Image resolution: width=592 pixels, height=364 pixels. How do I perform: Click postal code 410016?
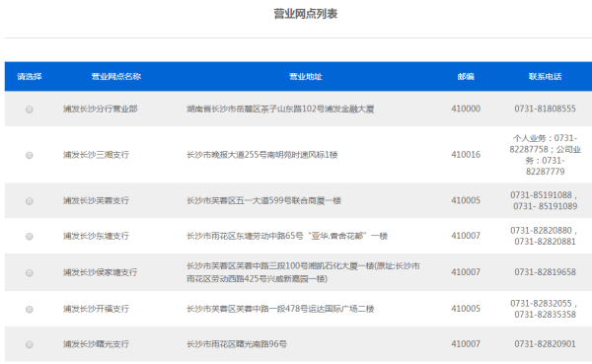(466, 155)
